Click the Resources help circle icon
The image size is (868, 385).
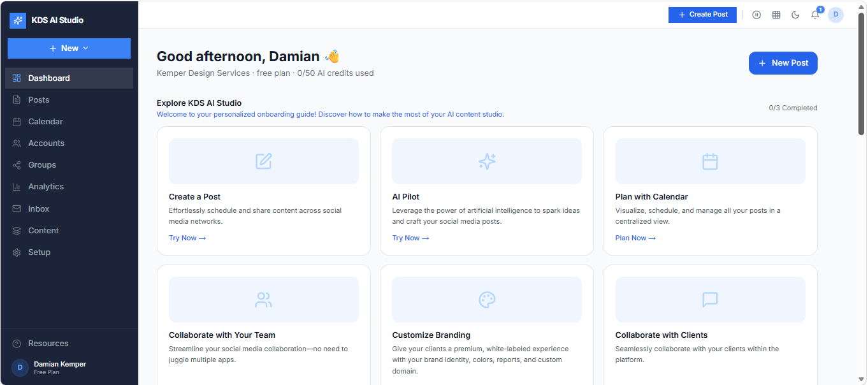click(17, 344)
